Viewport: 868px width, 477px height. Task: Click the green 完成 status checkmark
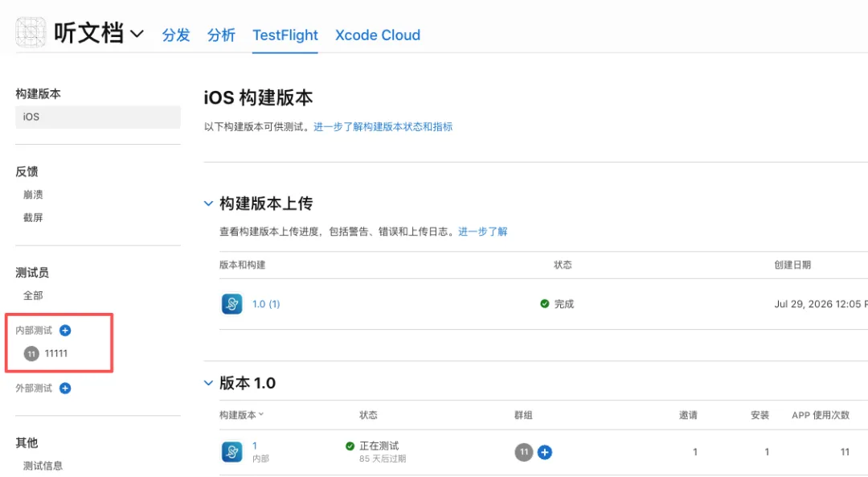(x=545, y=303)
